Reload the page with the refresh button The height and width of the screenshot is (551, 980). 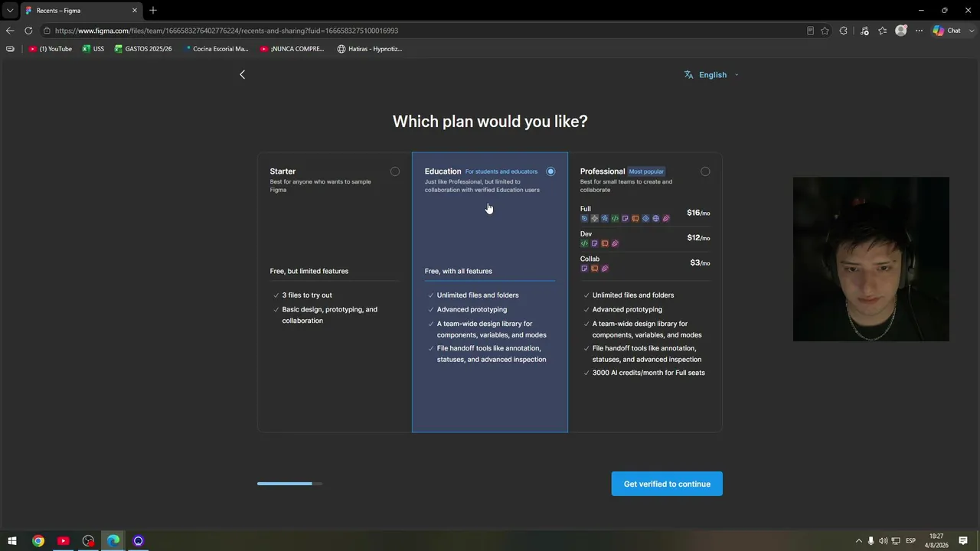[x=28, y=31]
